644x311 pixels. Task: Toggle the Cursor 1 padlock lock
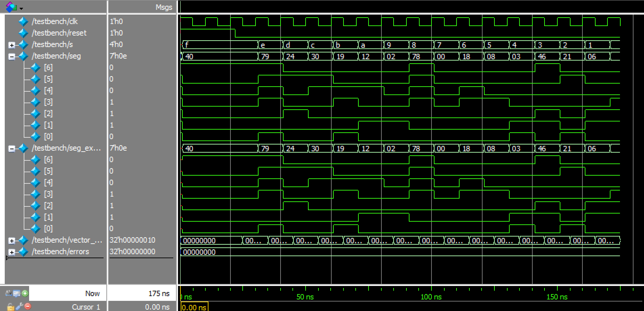click(x=10, y=307)
